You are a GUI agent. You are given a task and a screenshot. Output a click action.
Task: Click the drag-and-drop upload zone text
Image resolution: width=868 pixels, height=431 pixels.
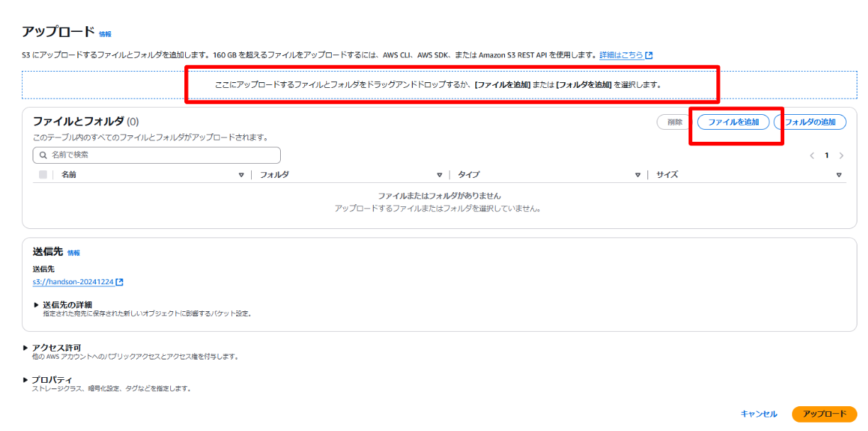[438, 84]
